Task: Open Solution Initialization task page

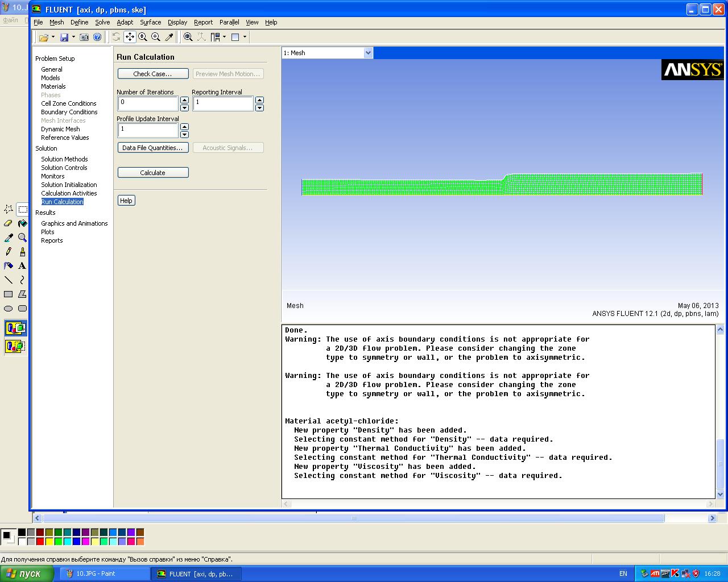Action: click(x=69, y=185)
